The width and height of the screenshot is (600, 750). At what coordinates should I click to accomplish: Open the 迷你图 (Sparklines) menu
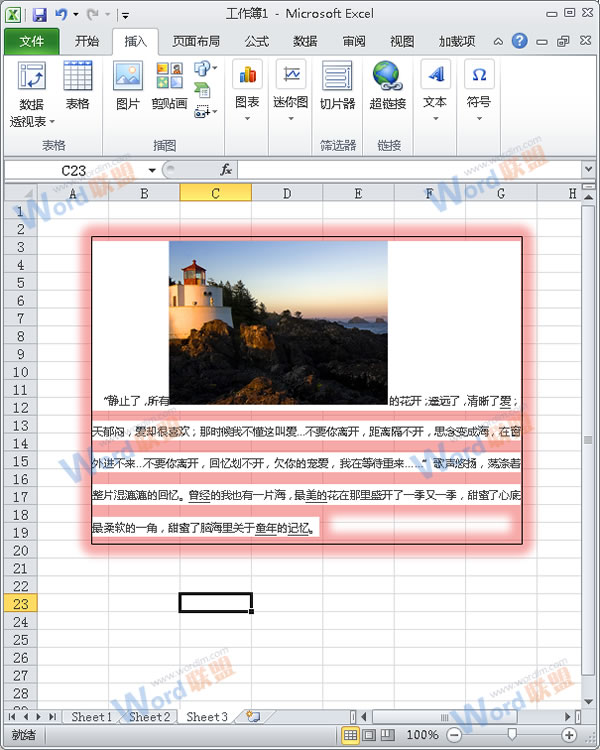[290, 91]
